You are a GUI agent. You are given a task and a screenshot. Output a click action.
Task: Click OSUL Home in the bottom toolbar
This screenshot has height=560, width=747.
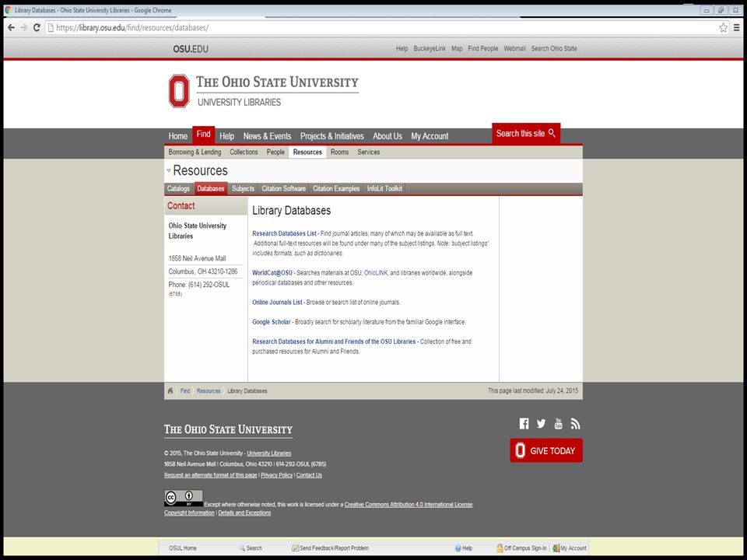(x=182, y=548)
